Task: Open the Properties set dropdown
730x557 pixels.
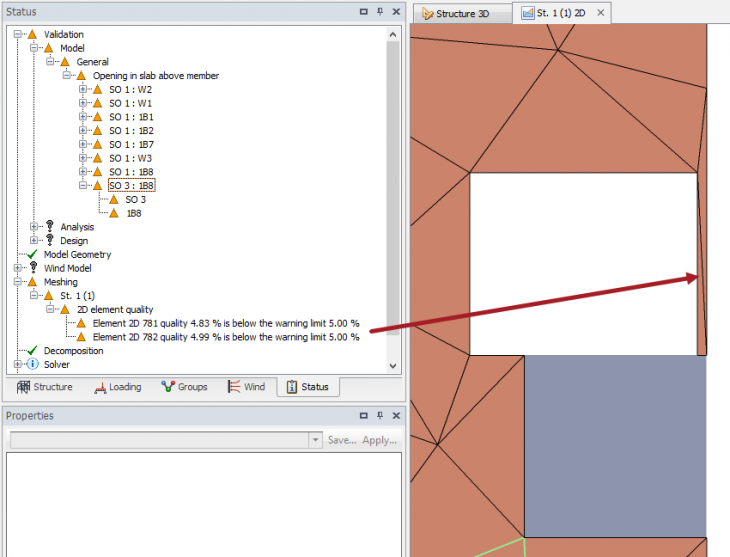Action: click(x=315, y=440)
